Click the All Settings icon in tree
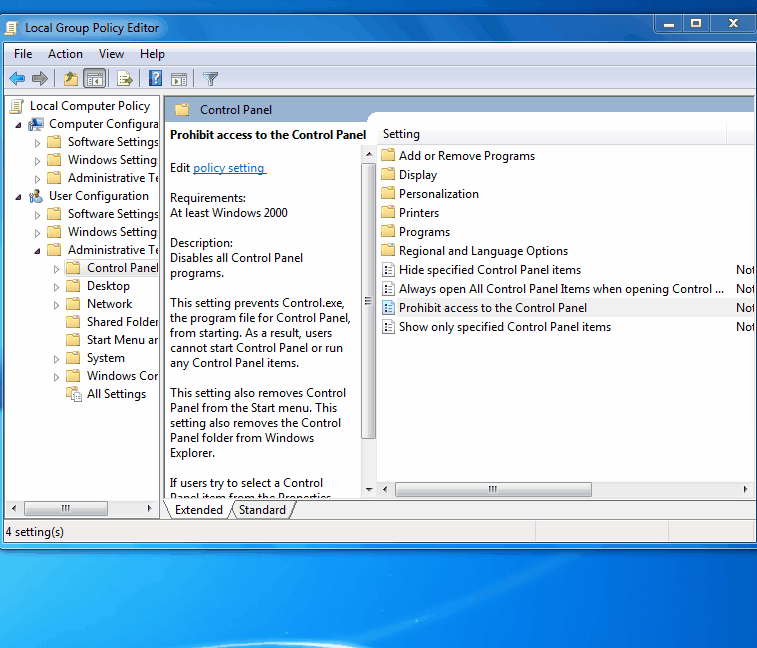Image resolution: width=757 pixels, height=648 pixels. click(x=74, y=394)
